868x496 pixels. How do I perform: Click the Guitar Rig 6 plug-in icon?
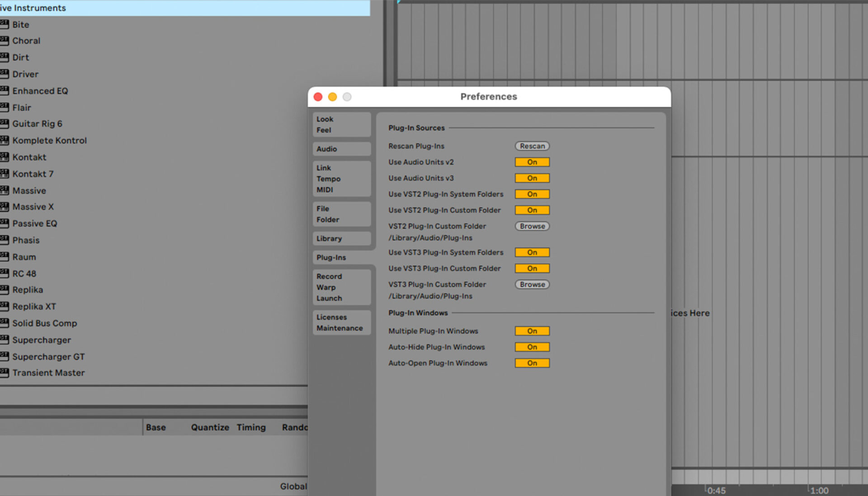(5, 123)
